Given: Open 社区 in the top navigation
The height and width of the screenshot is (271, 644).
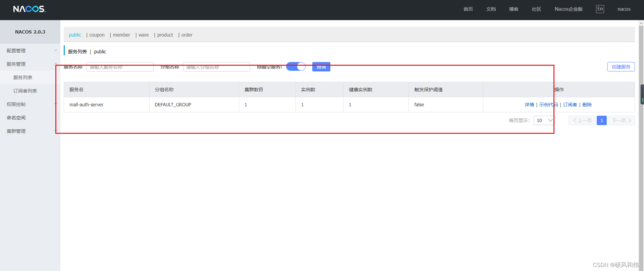Looking at the screenshot, I should pos(537,9).
